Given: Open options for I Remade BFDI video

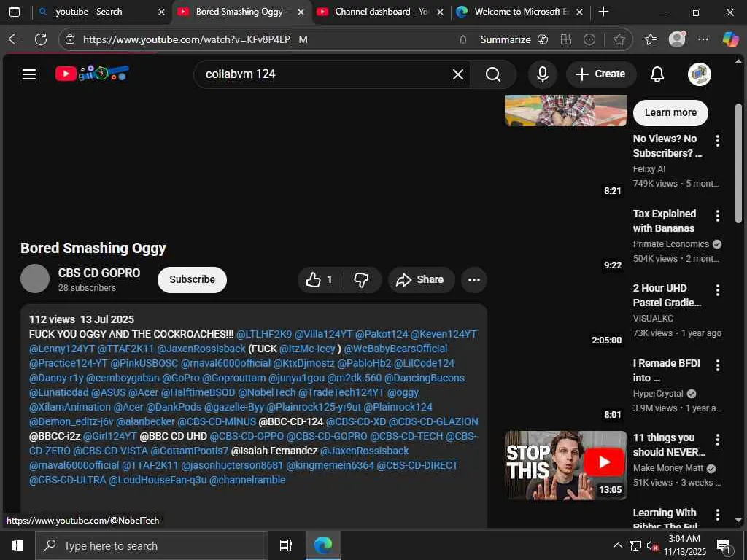Looking at the screenshot, I should pos(718,365).
